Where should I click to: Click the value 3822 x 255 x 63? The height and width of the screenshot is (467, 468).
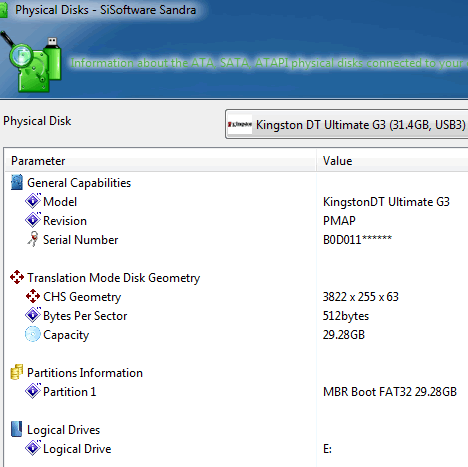click(x=361, y=297)
